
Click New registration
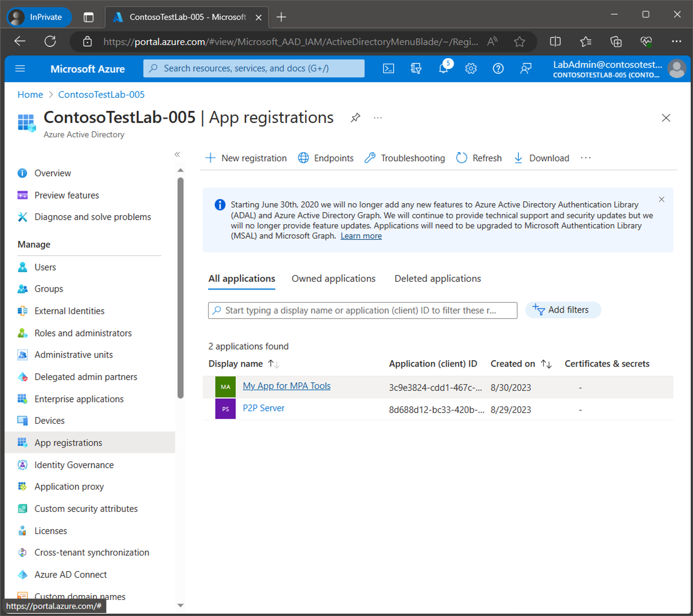(246, 158)
